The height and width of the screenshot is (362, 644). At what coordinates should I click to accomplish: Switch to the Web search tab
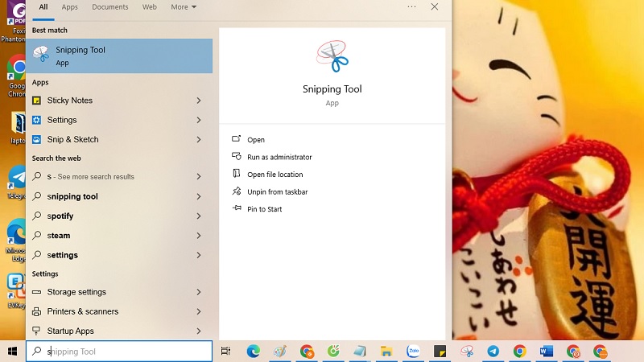pyautogui.click(x=150, y=7)
